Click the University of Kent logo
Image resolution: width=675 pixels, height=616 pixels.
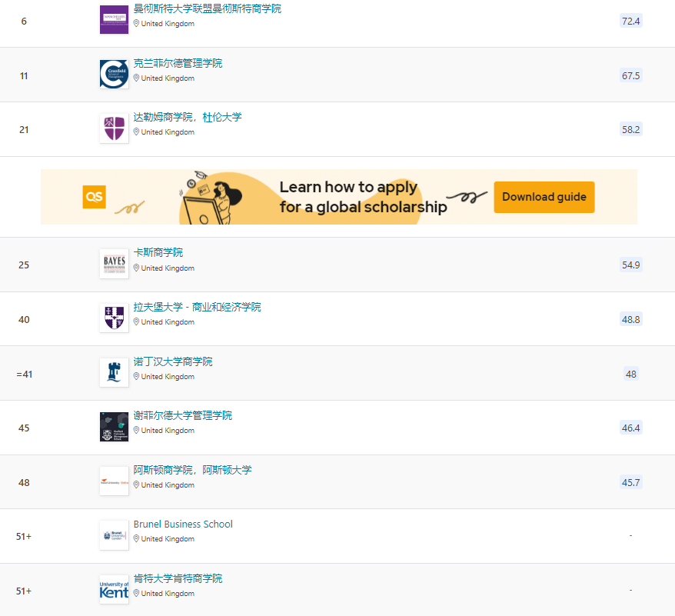(x=114, y=590)
